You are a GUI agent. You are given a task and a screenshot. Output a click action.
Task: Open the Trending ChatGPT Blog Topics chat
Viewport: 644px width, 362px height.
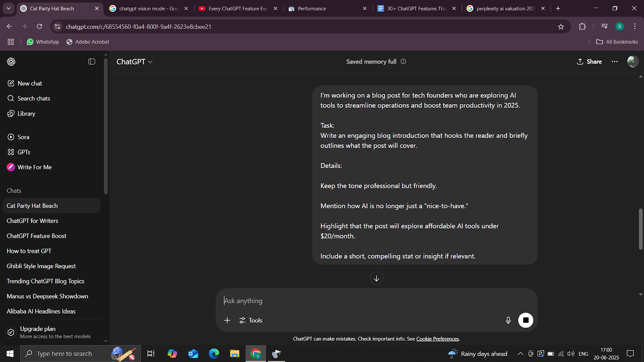click(x=52, y=281)
